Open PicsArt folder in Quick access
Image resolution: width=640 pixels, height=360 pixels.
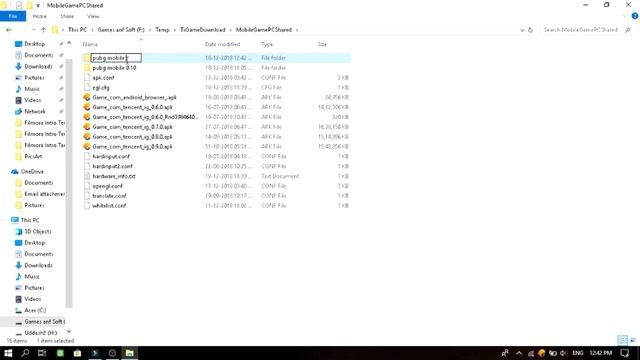tap(33, 156)
